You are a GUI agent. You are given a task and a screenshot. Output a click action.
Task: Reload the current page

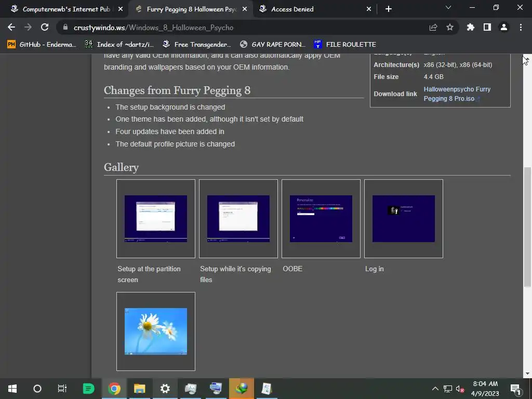click(45, 28)
